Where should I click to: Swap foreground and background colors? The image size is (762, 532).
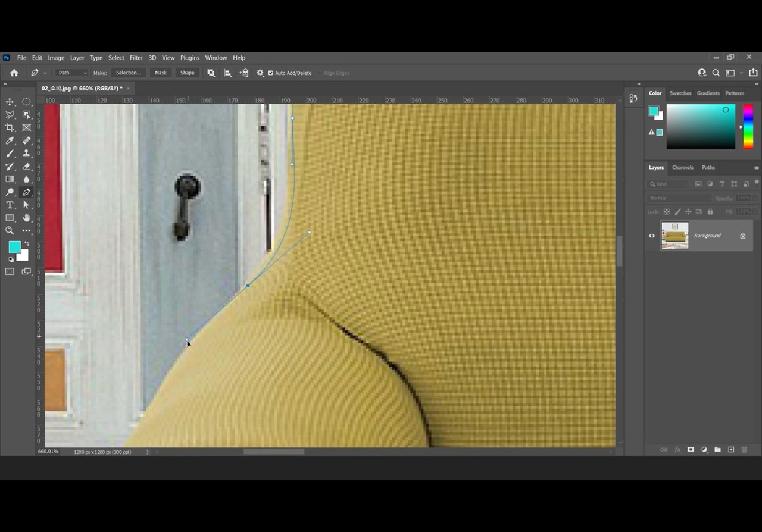tap(26, 243)
